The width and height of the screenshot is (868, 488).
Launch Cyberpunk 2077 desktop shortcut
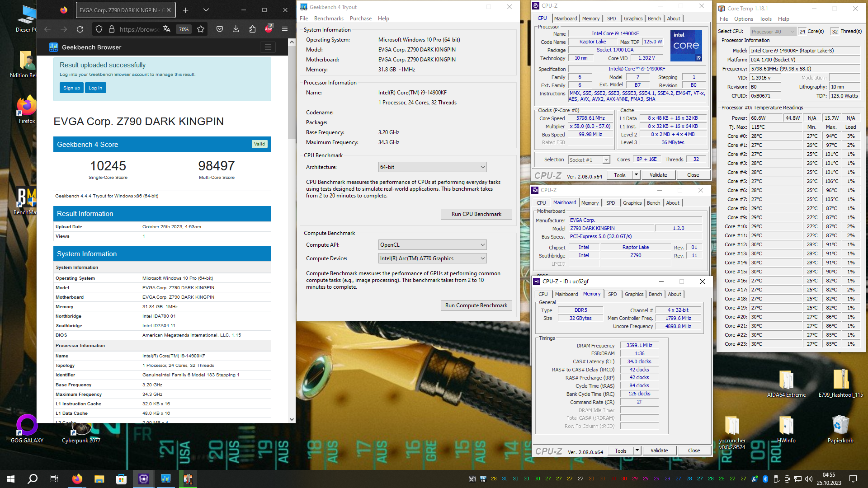pos(81,432)
